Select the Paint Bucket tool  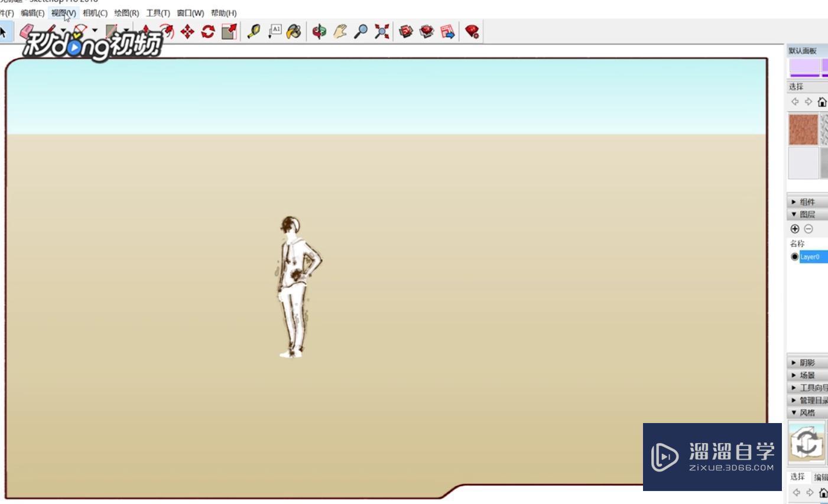(294, 31)
